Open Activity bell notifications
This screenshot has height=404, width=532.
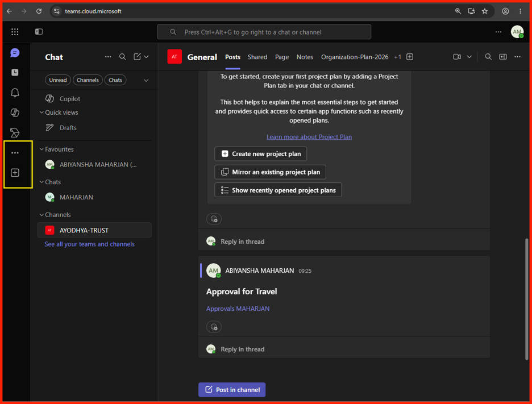pyautogui.click(x=15, y=93)
